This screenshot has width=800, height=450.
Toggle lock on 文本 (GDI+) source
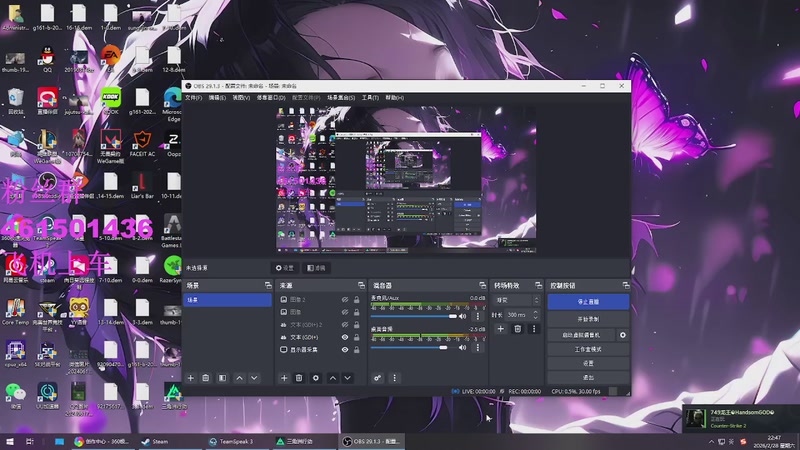357,337
